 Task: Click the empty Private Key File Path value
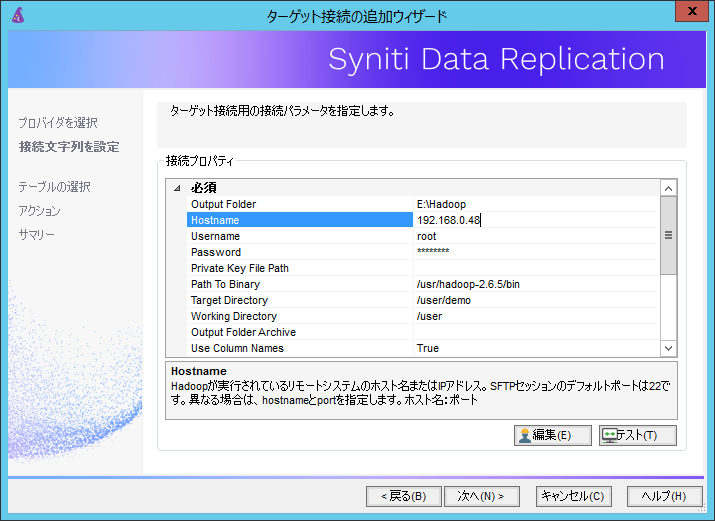536,268
